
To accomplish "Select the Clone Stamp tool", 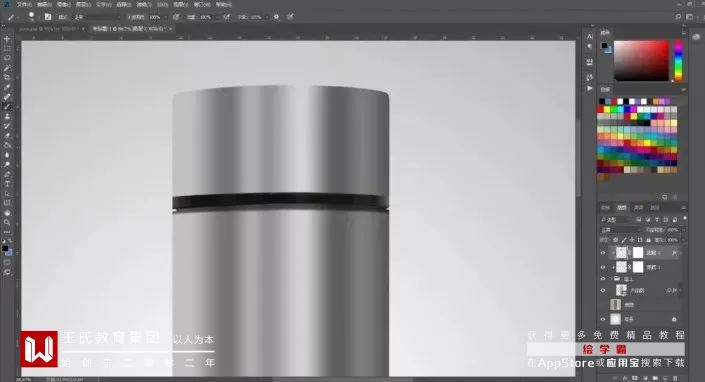I will coord(7,116).
